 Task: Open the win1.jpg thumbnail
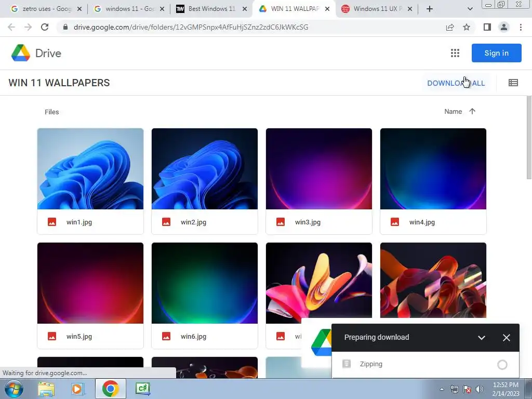90,169
